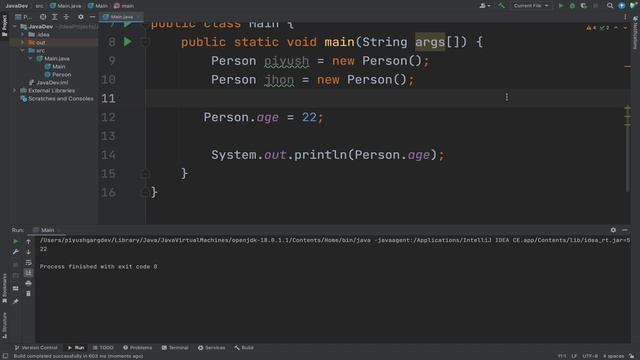Open Run panel settings gear
Viewport: 640px width, 360px height.
(x=613, y=230)
